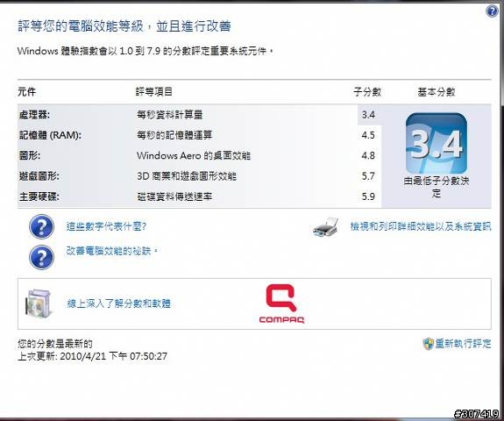Click question mark icon beside 改善電腦效能的秘訣
Screen dimensions: 504x421
coord(41,257)
